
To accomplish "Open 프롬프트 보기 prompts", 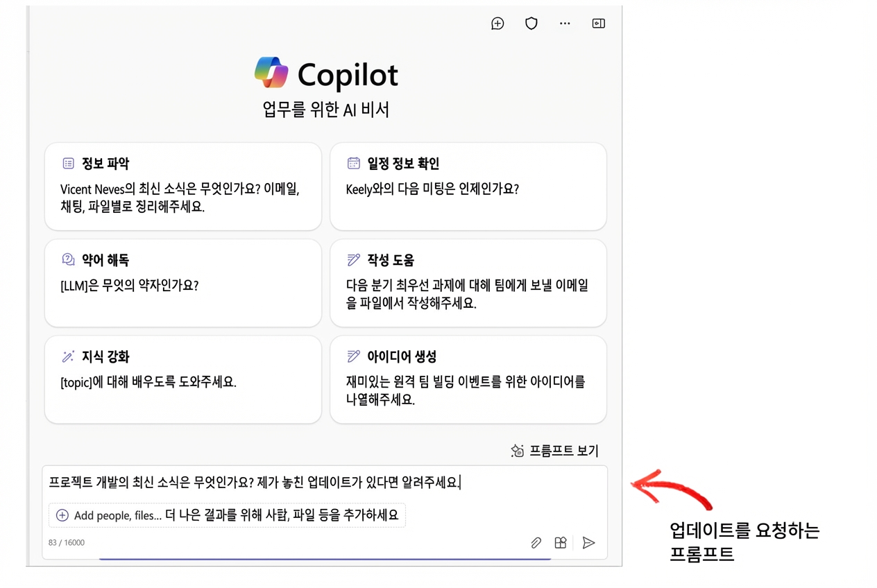I will 554,451.
